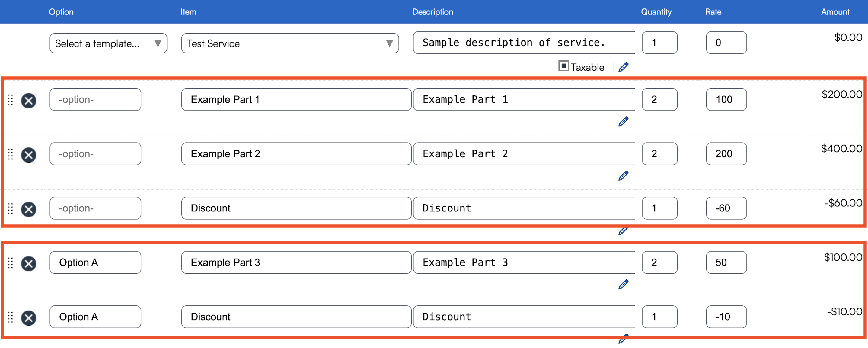This screenshot has height=348, width=868.
Task: Click the Option A field for Example Part 3
Action: [x=95, y=263]
